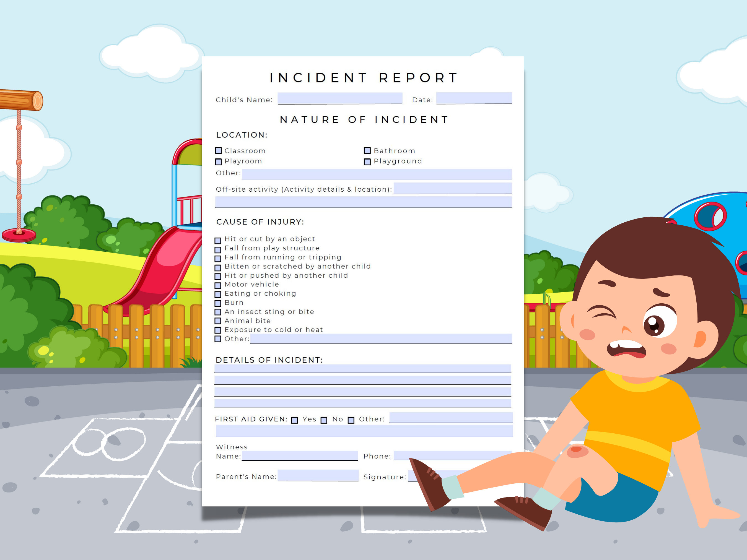Check the Playroom location checkbox
747x560 pixels.
[219, 162]
